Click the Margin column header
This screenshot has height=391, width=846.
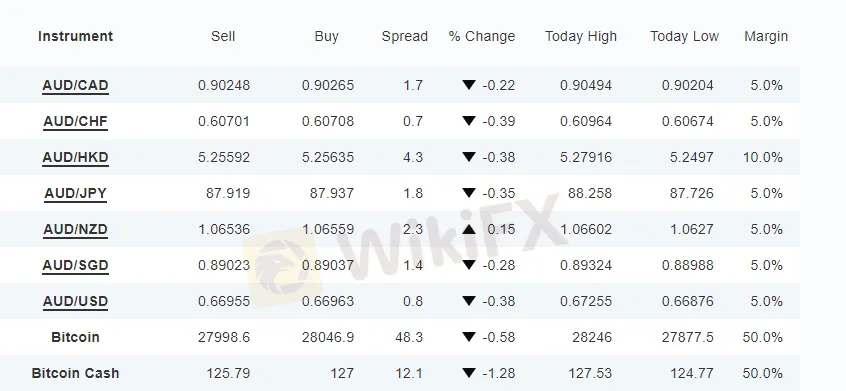[x=766, y=37]
